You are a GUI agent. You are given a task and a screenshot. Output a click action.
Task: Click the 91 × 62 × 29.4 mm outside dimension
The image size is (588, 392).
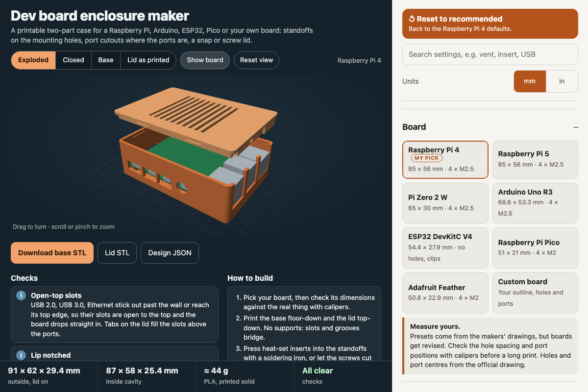click(x=44, y=370)
